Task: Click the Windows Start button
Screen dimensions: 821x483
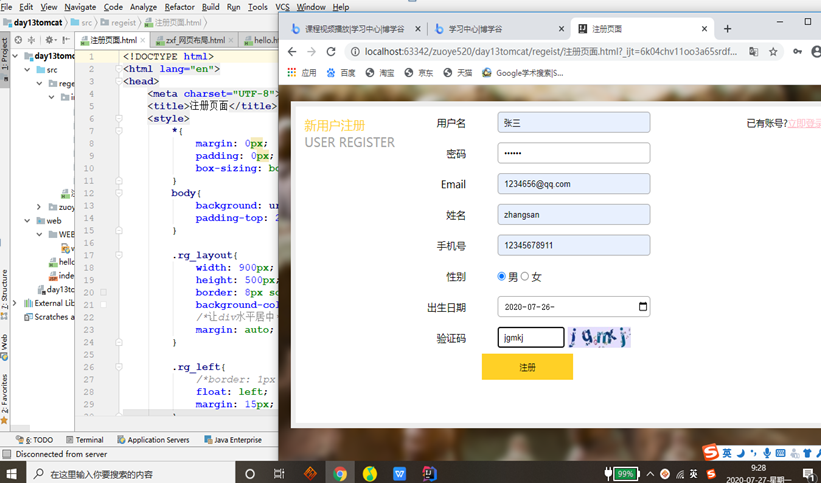Action: pyautogui.click(x=13, y=473)
